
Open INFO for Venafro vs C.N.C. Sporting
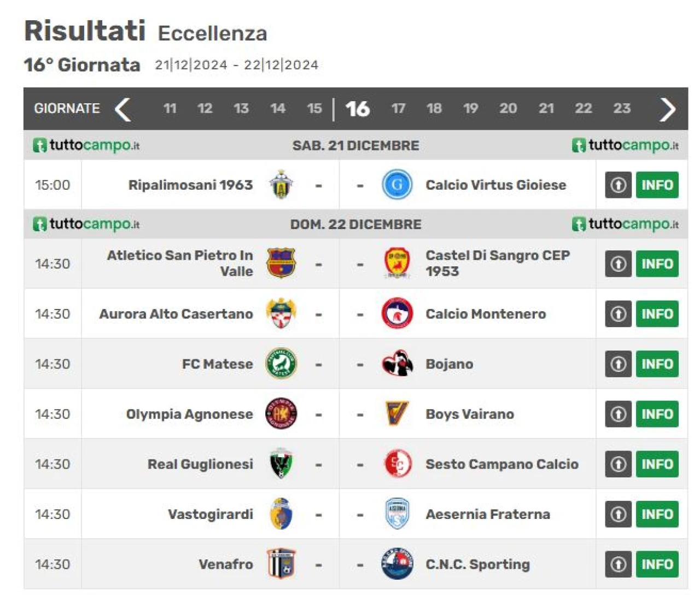click(657, 564)
